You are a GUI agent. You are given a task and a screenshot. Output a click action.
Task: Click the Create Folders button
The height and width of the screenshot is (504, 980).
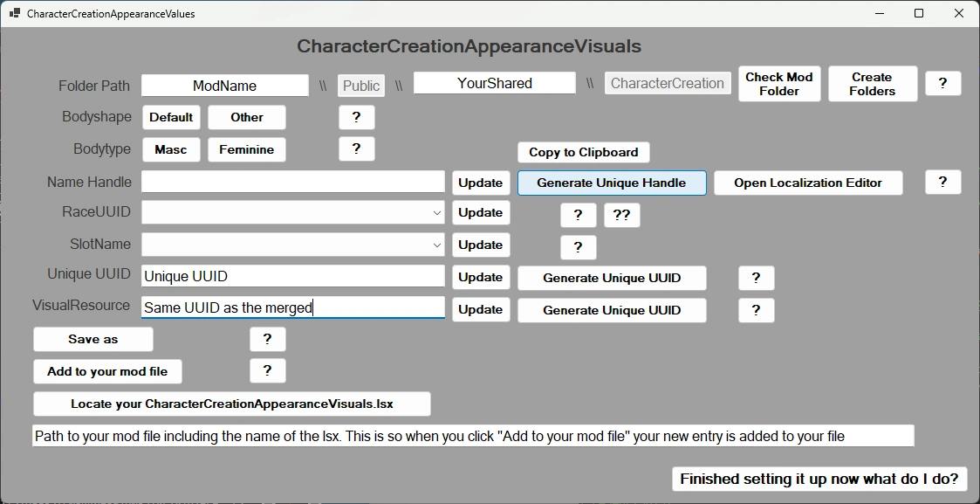[x=872, y=83]
